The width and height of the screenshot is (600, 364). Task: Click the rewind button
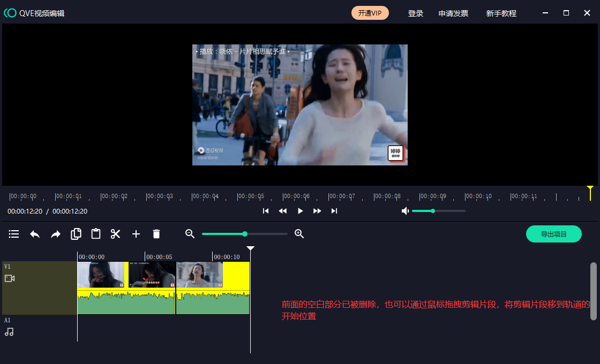point(283,211)
